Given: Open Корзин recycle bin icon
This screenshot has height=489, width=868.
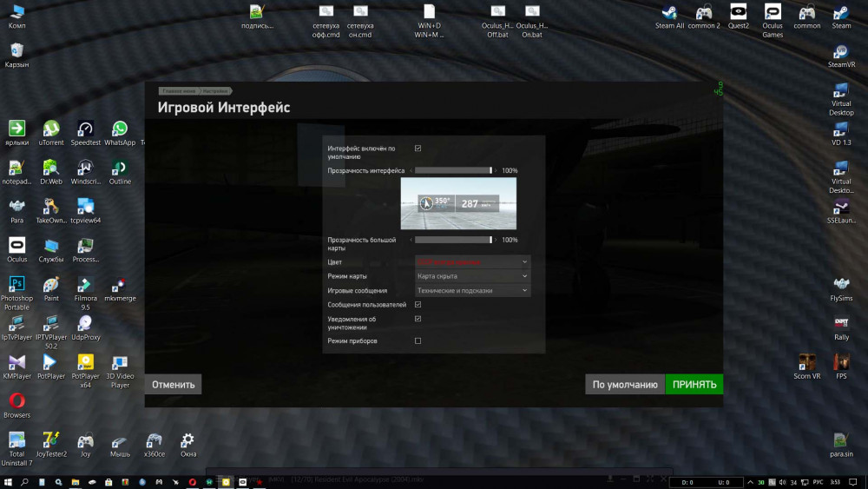Looking at the screenshot, I should point(16,56).
